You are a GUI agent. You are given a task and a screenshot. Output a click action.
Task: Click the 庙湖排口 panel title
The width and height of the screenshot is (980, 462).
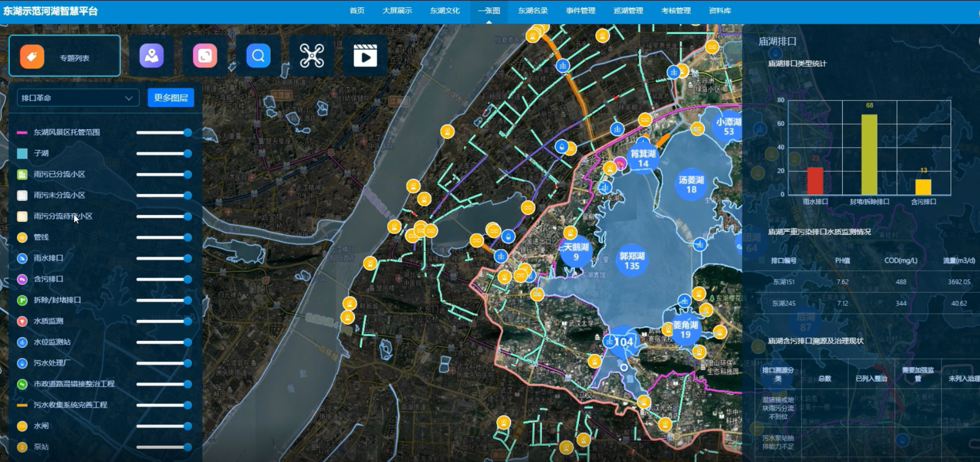(x=778, y=41)
